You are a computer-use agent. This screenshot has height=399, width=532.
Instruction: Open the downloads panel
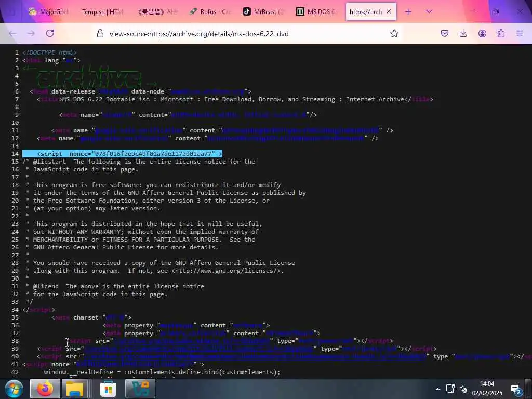(x=463, y=33)
